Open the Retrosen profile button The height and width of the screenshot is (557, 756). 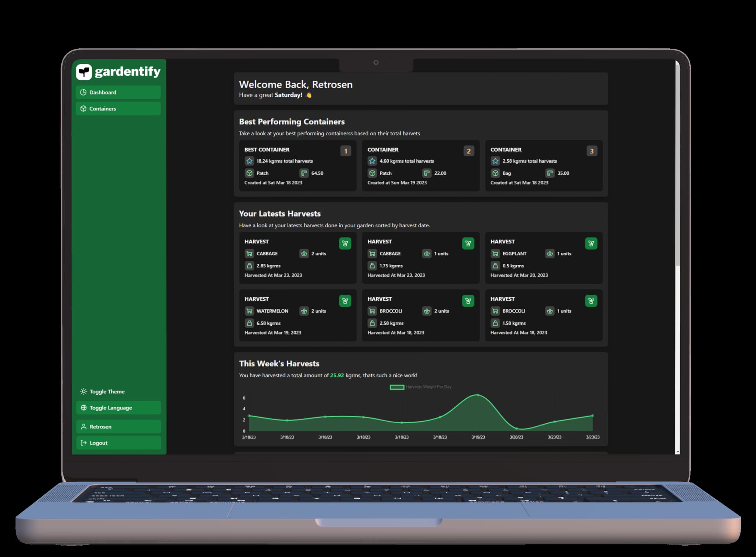pos(118,426)
